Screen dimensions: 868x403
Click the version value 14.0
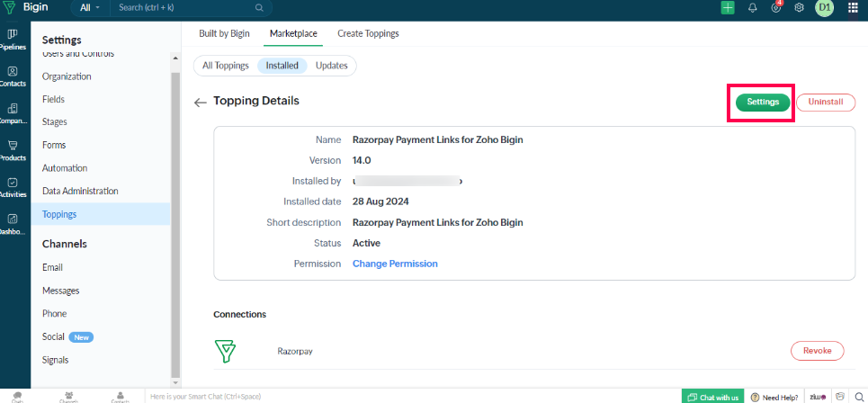[362, 160]
